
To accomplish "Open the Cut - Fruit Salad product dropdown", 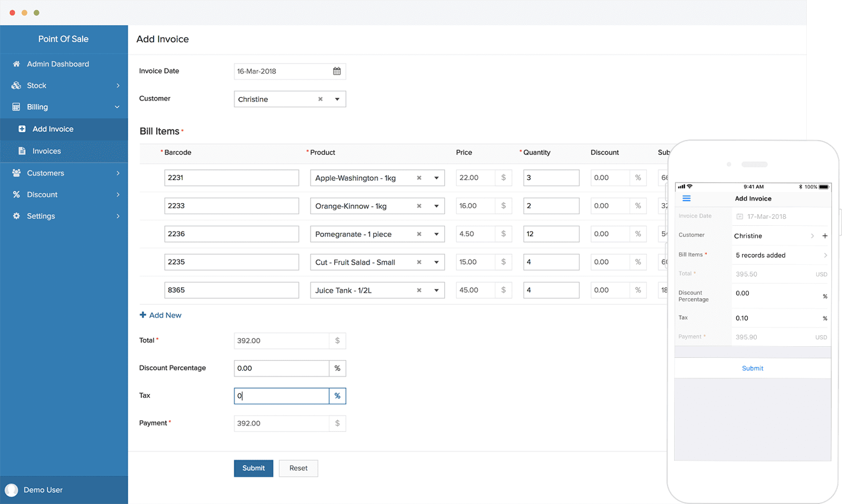I will (x=436, y=262).
